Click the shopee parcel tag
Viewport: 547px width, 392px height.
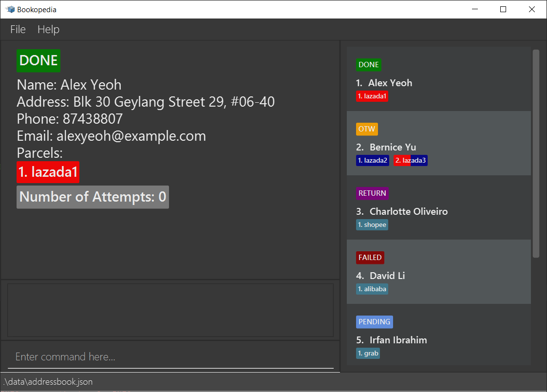point(372,225)
